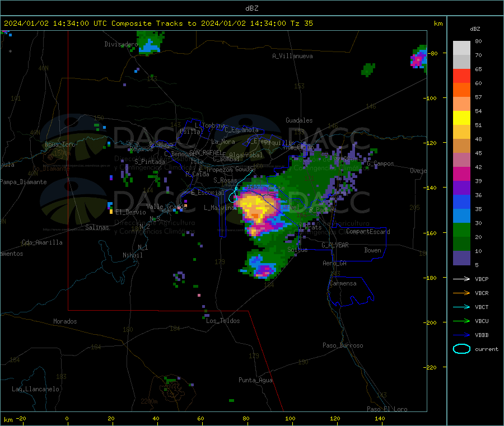The image size is (504, 426).
Task: Select the purple 36-39 dBZ color swatch
Action: (461, 188)
